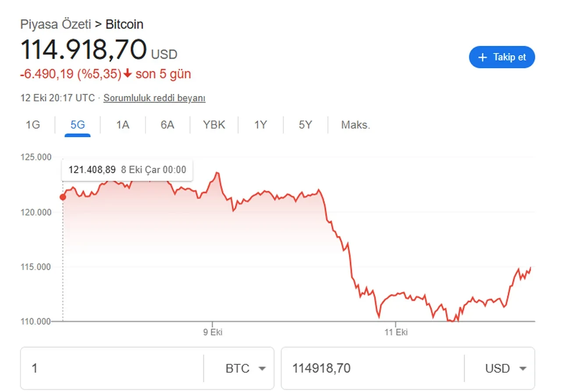Reselect the active 5G period
Image resolution: width=561 pixels, height=392 pixels.
tap(77, 125)
